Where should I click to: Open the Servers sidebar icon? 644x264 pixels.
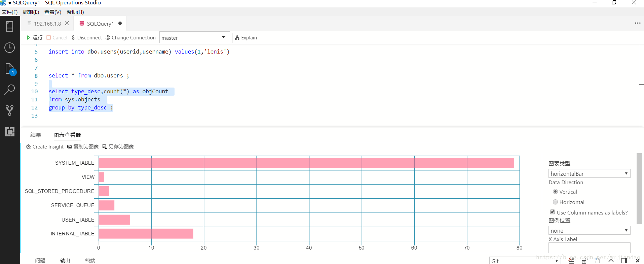[10, 26]
